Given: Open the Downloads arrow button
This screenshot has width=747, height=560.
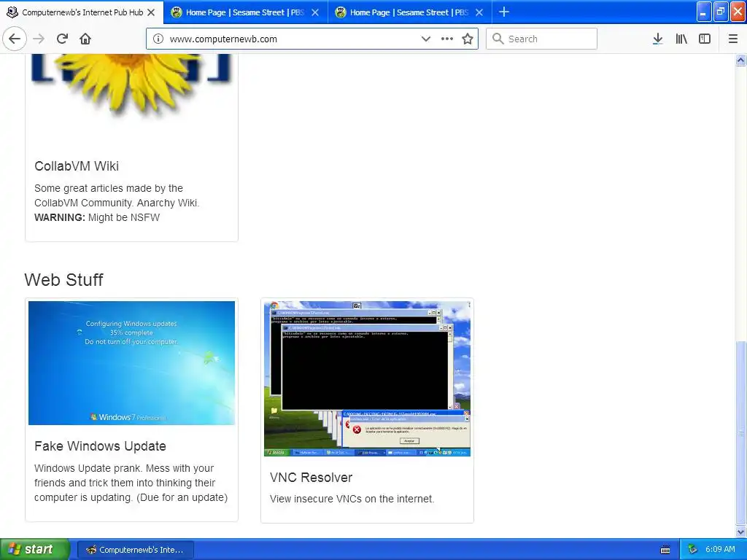Looking at the screenshot, I should 657,39.
